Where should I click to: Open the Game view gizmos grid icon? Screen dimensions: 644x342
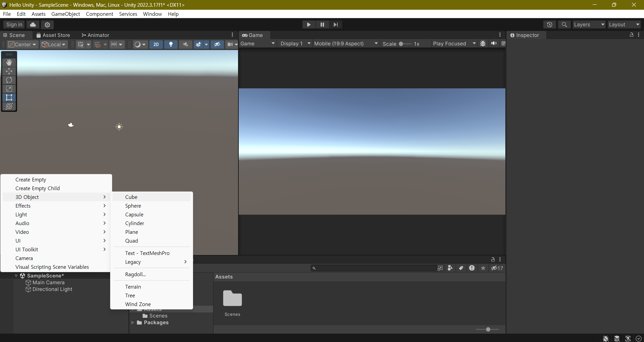click(x=503, y=44)
